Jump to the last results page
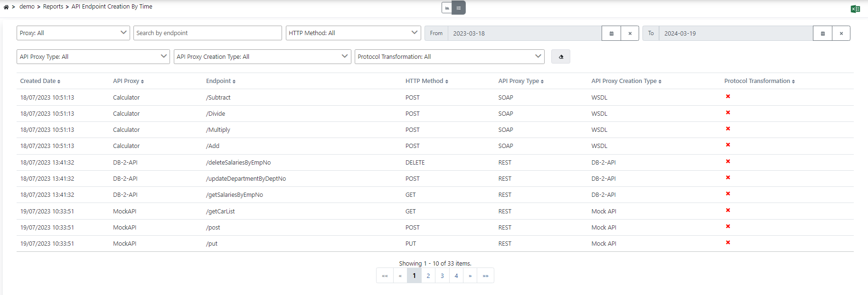The image size is (868, 295). [485, 276]
